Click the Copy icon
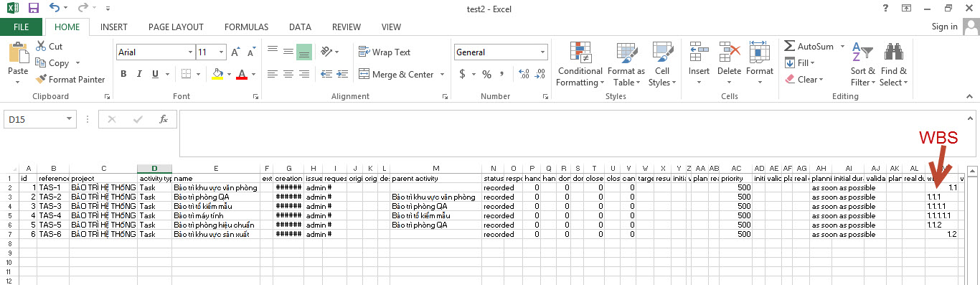 pos(41,63)
